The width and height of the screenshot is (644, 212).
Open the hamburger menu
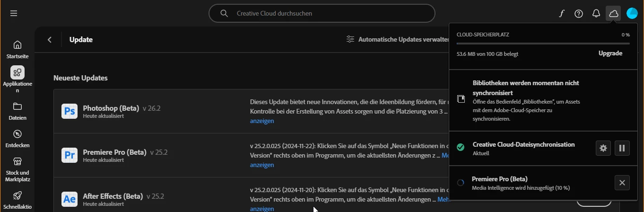click(x=14, y=13)
